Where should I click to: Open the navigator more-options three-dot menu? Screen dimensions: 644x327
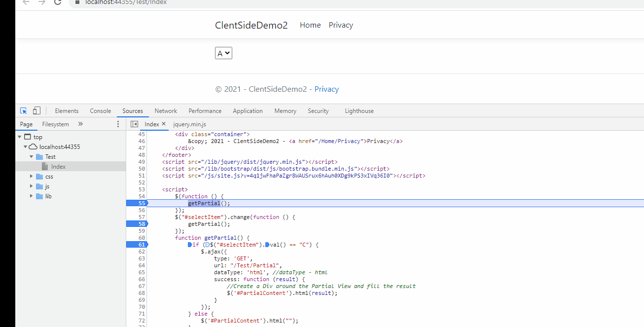[118, 124]
